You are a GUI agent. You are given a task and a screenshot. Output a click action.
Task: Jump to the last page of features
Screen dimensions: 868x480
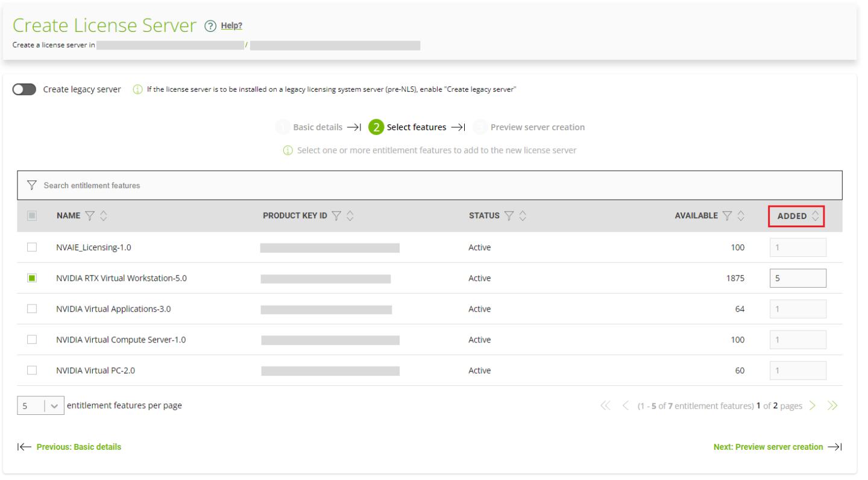point(832,405)
